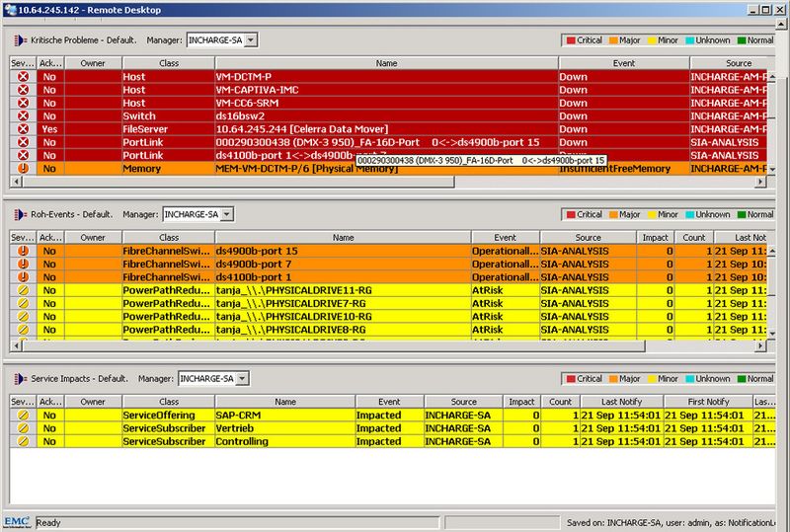Click the Critical red legend swatch in top panel
Viewport: 790px width, 532px height.
[x=571, y=40]
